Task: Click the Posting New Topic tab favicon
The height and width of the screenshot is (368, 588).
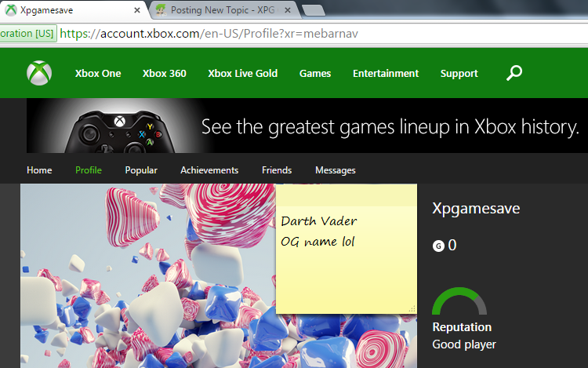Action: 160,10
